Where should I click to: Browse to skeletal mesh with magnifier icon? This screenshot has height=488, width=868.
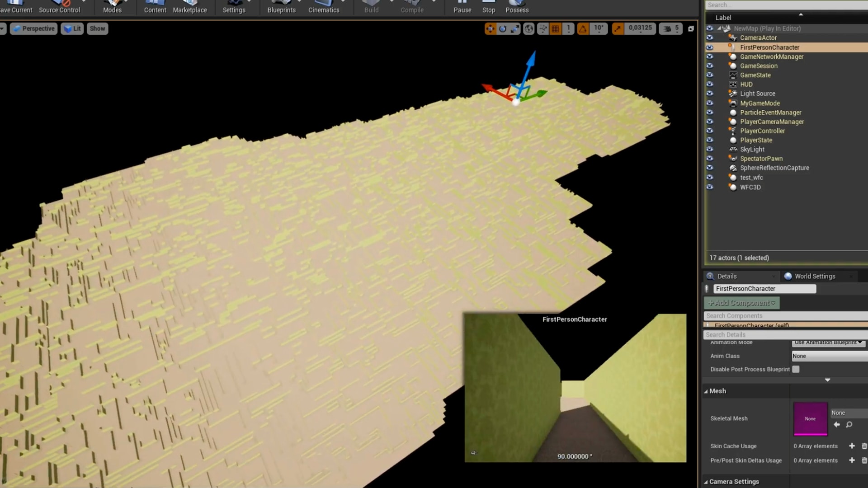pos(849,425)
